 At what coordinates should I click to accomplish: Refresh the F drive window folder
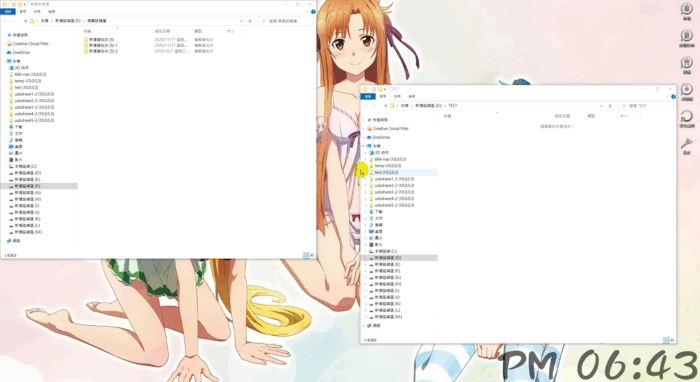click(250, 21)
